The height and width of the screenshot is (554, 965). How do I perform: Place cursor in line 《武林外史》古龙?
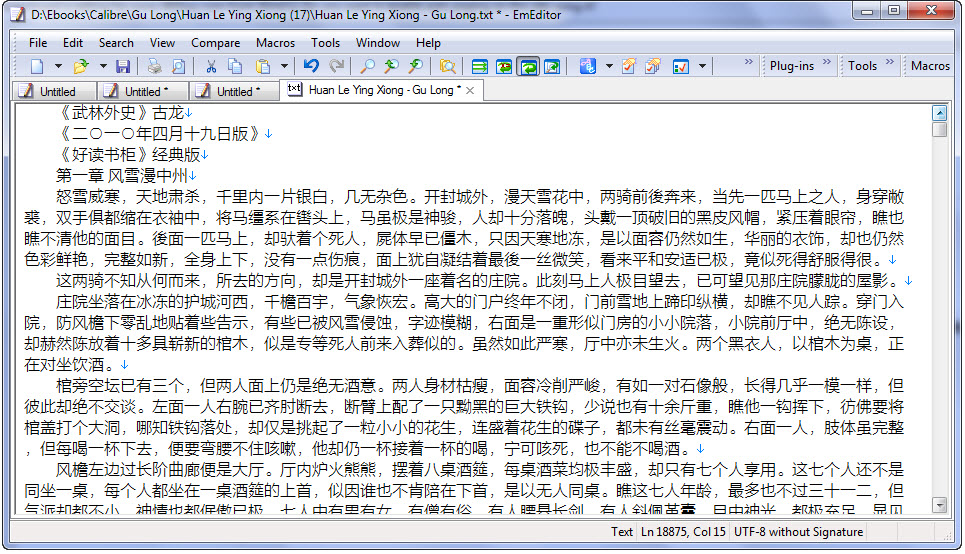click(122, 113)
